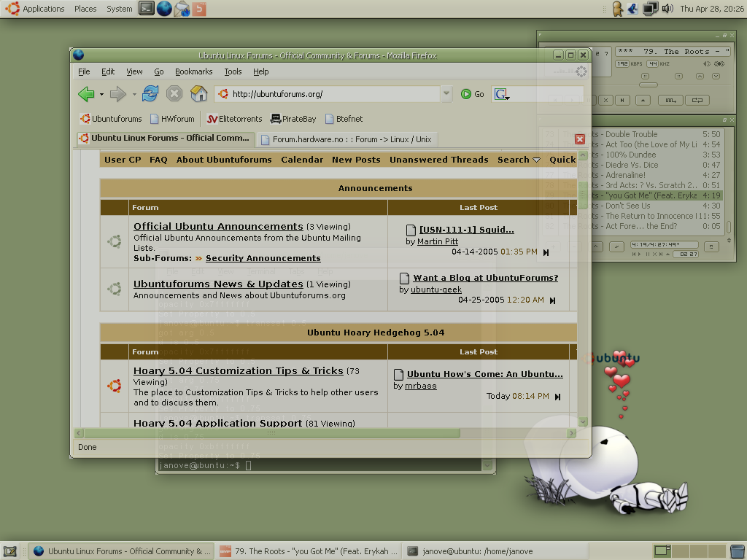Expand the URL bar history dropdown

coord(446,94)
